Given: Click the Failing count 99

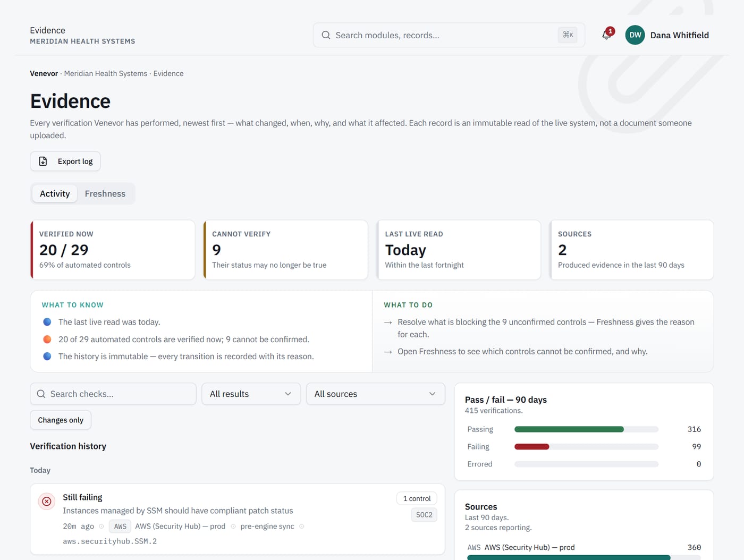Looking at the screenshot, I should [696, 447].
